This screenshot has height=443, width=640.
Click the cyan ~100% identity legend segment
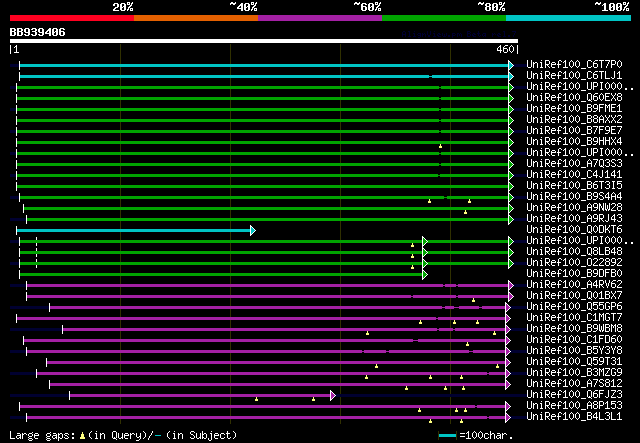tap(567, 18)
